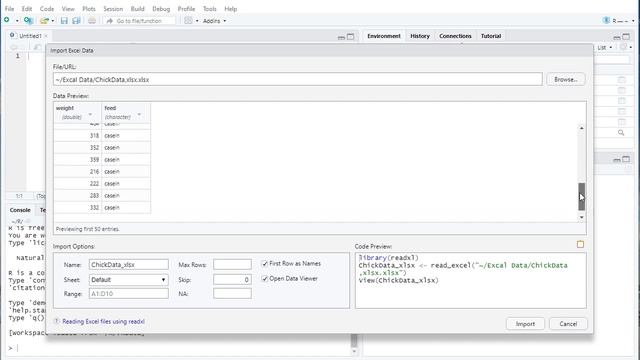Click the workspace panes grid icon
Image resolution: width=640 pixels, height=360 pixels.
(x=188, y=20)
